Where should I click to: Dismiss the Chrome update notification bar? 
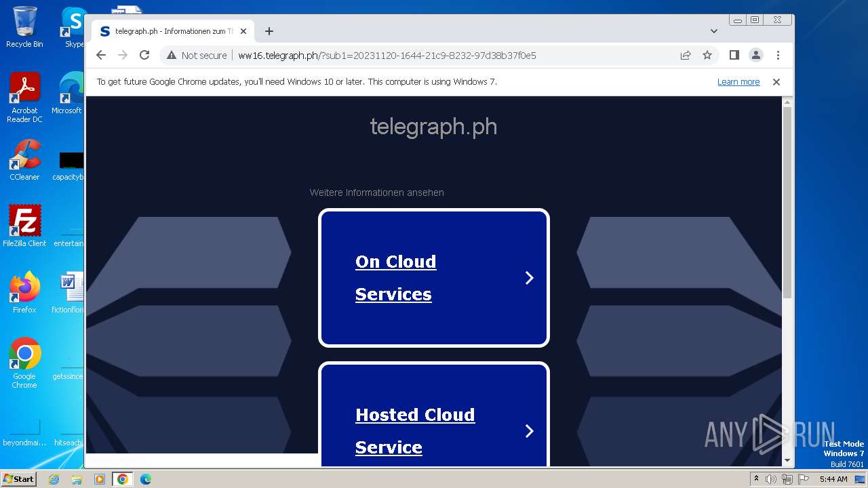click(x=776, y=81)
